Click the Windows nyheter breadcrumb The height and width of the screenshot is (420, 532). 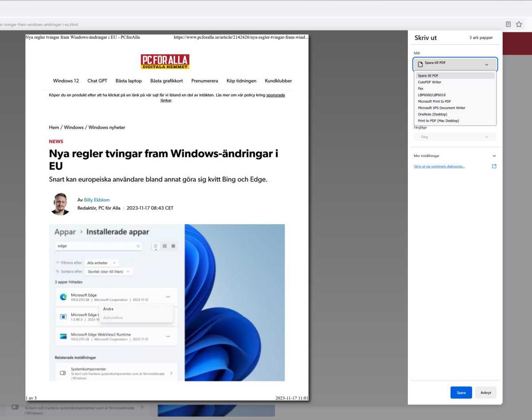[107, 127]
